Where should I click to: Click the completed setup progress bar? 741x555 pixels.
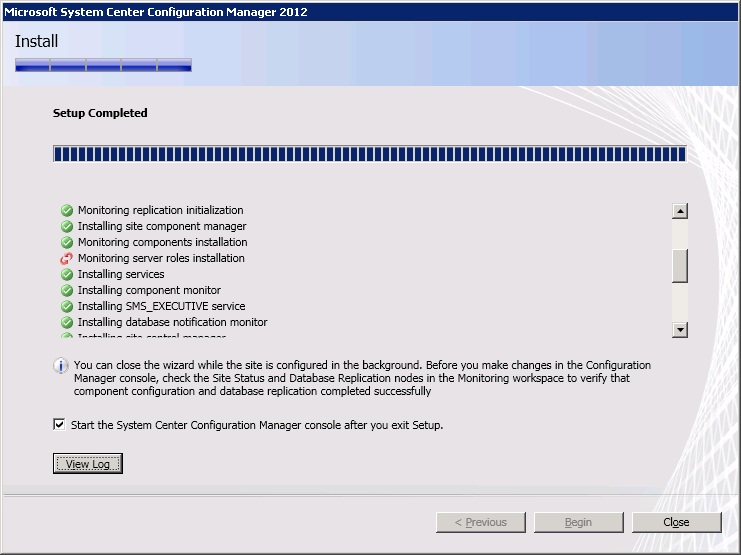tap(370, 154)
